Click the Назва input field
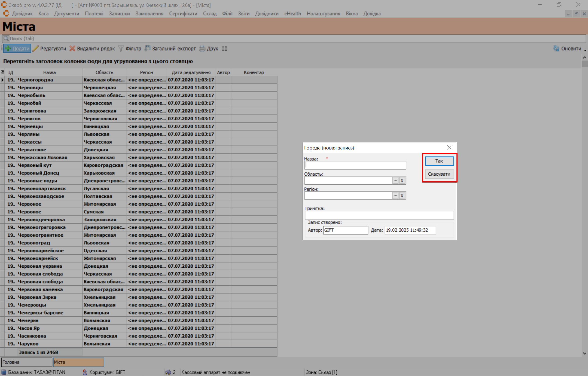 tap(355, 165)
